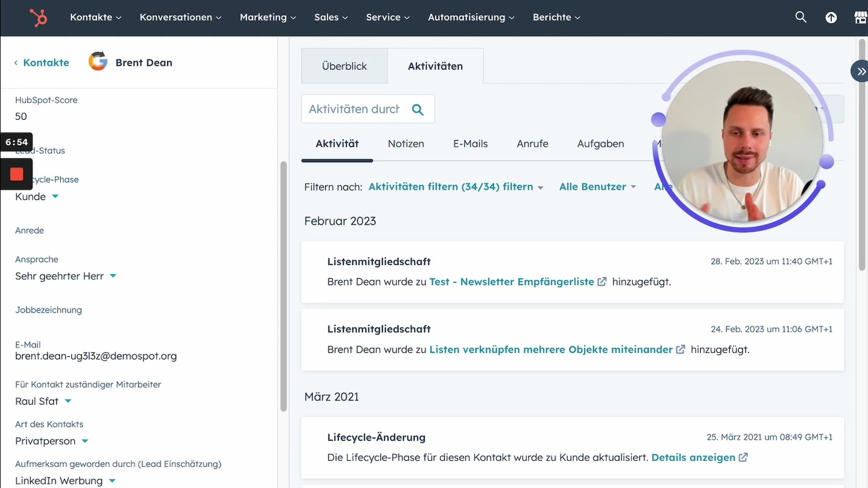Click the magnifier in the activity search field
The width and height of the screenshot is (868, 488).
point(418,110)
